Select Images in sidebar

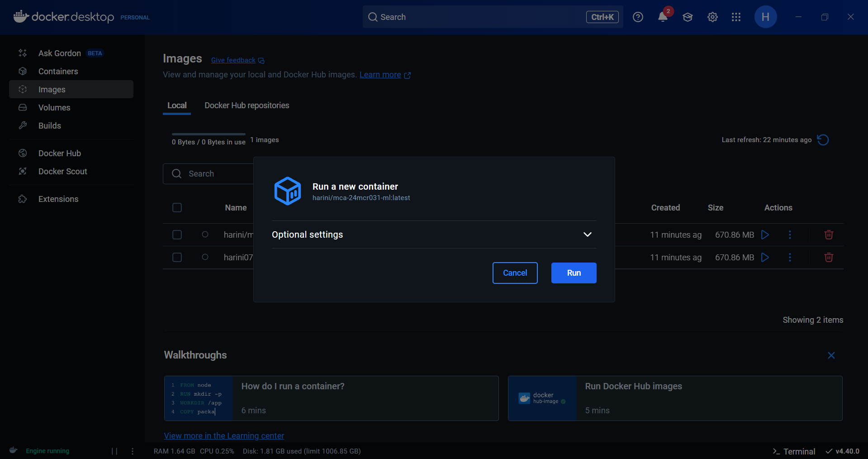click(x=71, y=89)
